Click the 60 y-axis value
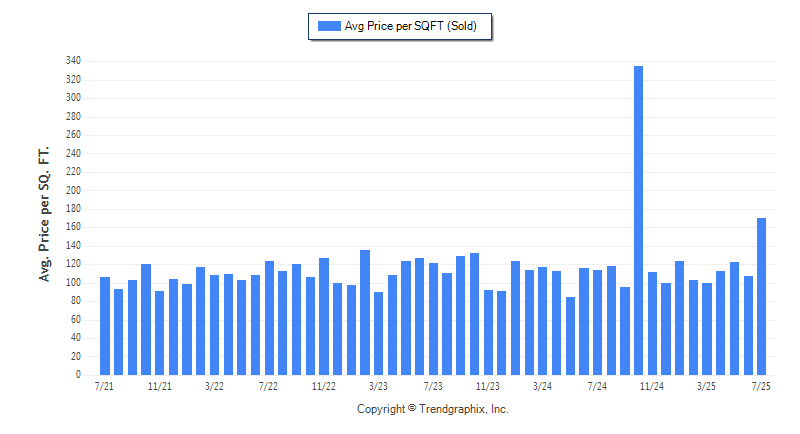Screen dimensions: 800x434 point(76,319)
